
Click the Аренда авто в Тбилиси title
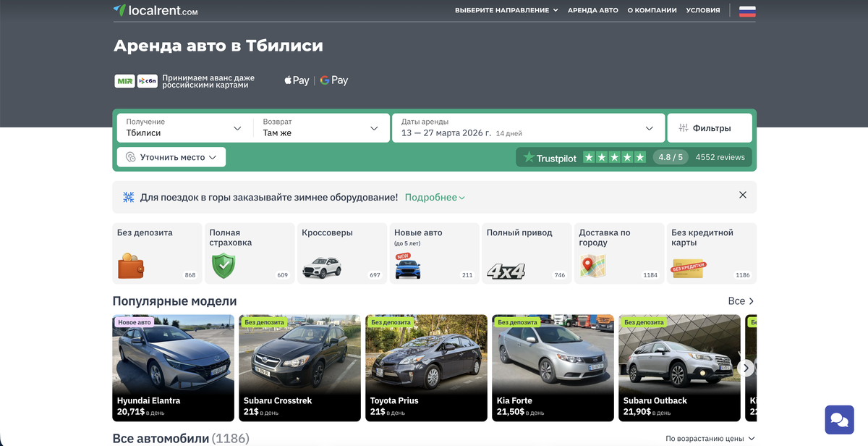coord(218,46)
